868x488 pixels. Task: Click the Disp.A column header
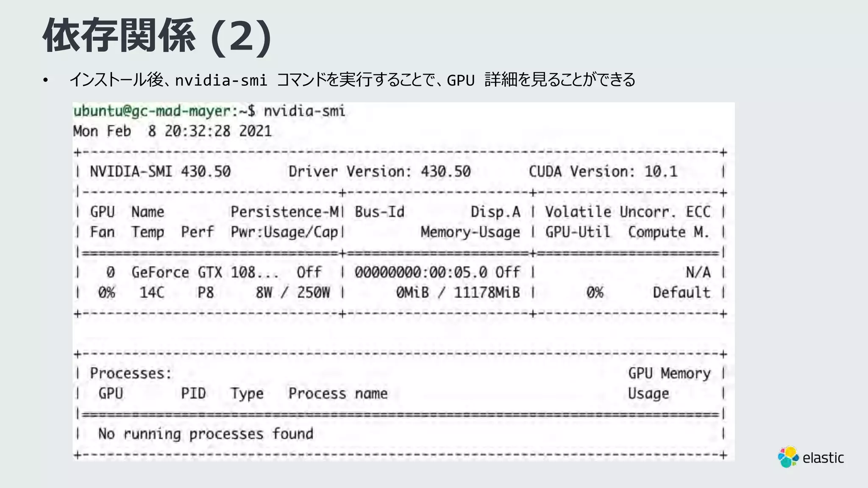coord(495,212)
